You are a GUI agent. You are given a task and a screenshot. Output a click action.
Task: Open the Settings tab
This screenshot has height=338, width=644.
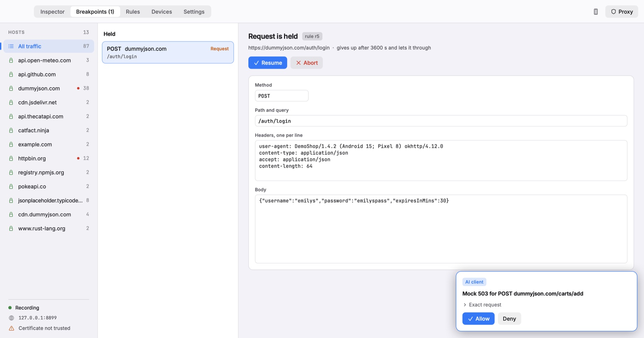(x=194, y=12)
